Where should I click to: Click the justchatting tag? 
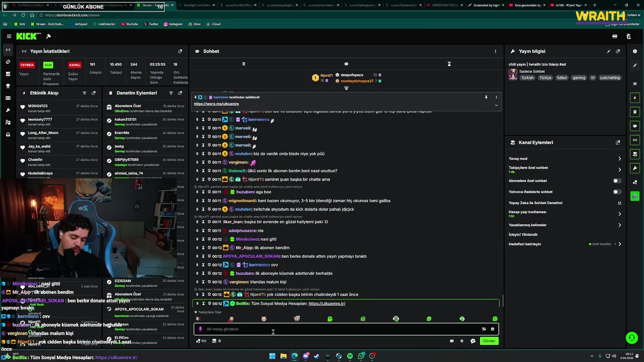pos(610,78)
